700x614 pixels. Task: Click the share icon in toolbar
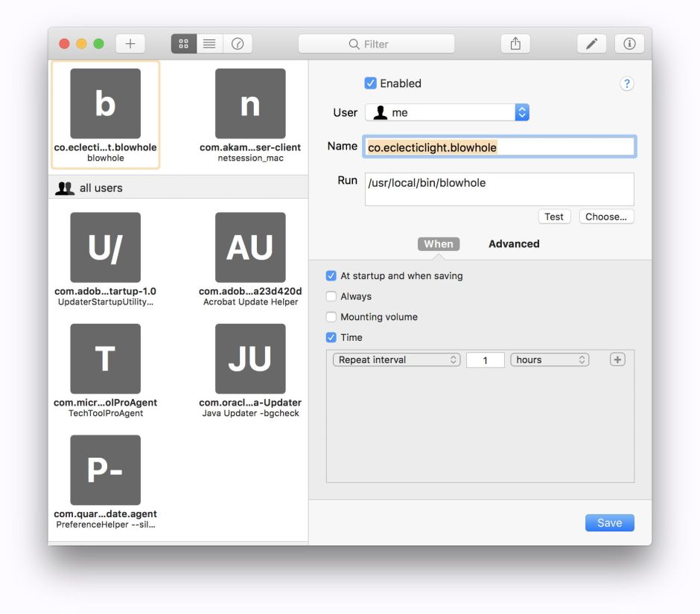point(515,44)
